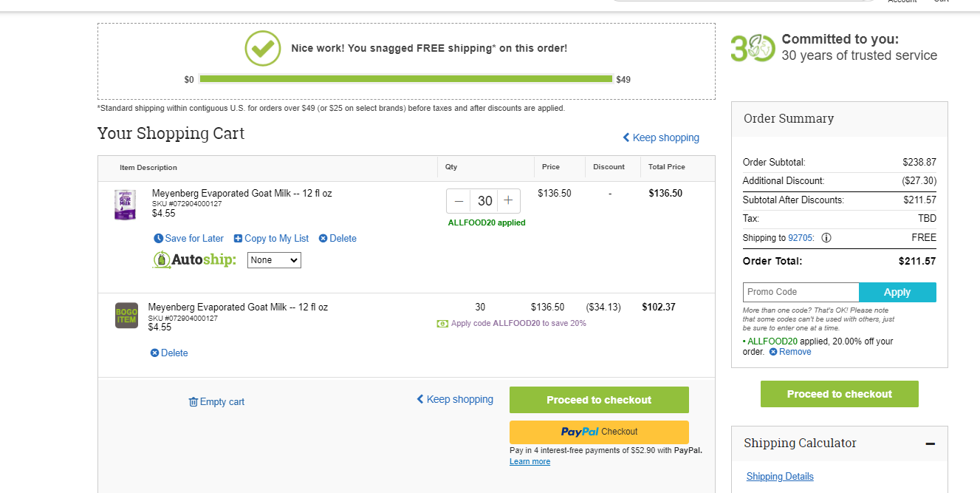Increase quantity with the plus button
This screenshot has height=493, width=980.
[x=508, y=201]
